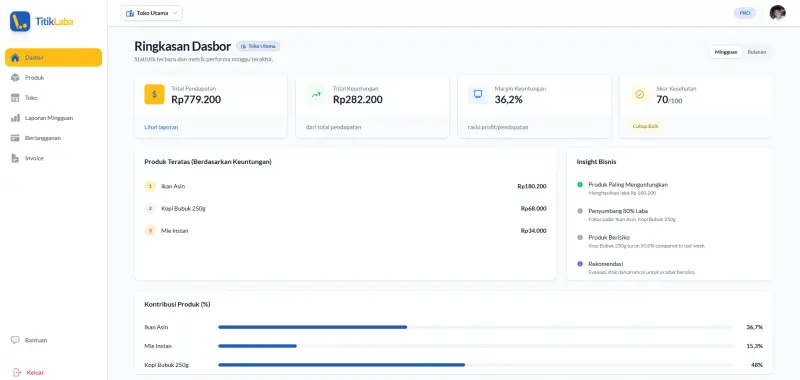This screenshot has width=800, height=380.
Task: Click the Toko Utama badge beside the title
Action: click(258, 46)
